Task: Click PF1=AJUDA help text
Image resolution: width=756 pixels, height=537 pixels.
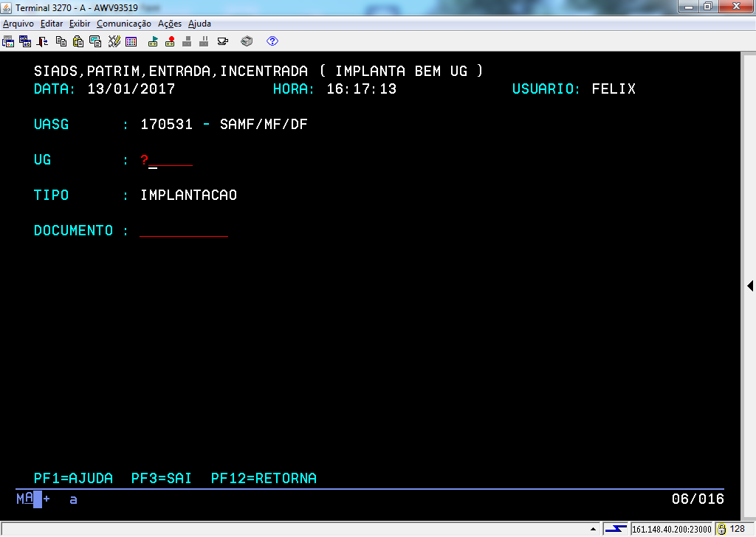Action: click(x=73, y=478)
